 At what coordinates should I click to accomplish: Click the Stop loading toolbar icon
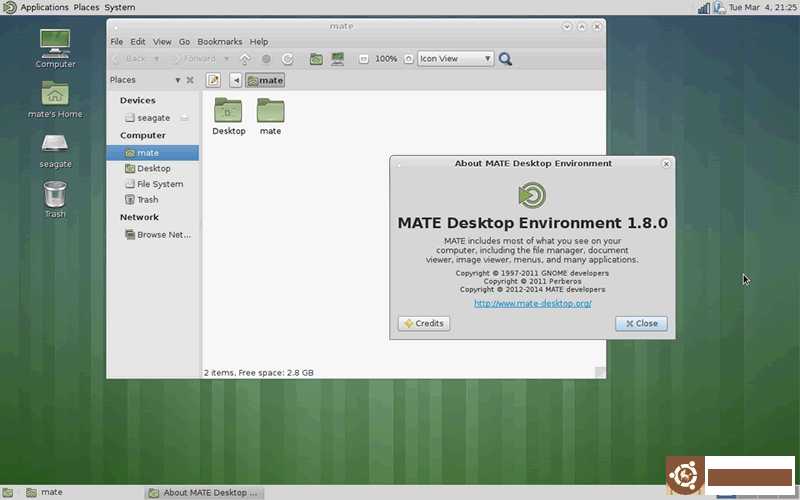coord(266,59)
